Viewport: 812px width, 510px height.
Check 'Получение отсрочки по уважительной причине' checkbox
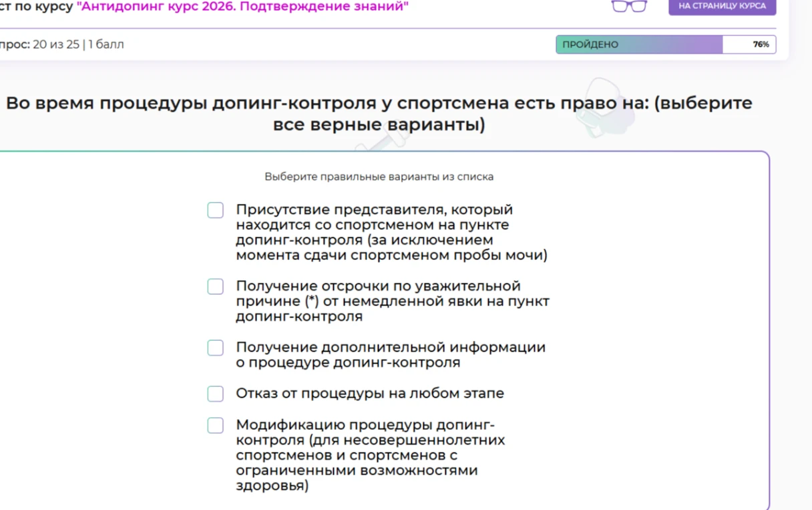[215, 287]
